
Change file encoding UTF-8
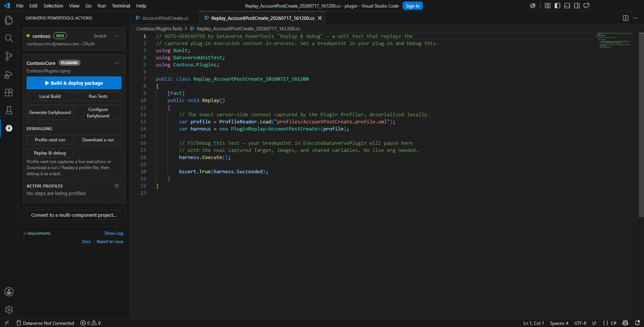pyautogui.click(x=580, y=323)
